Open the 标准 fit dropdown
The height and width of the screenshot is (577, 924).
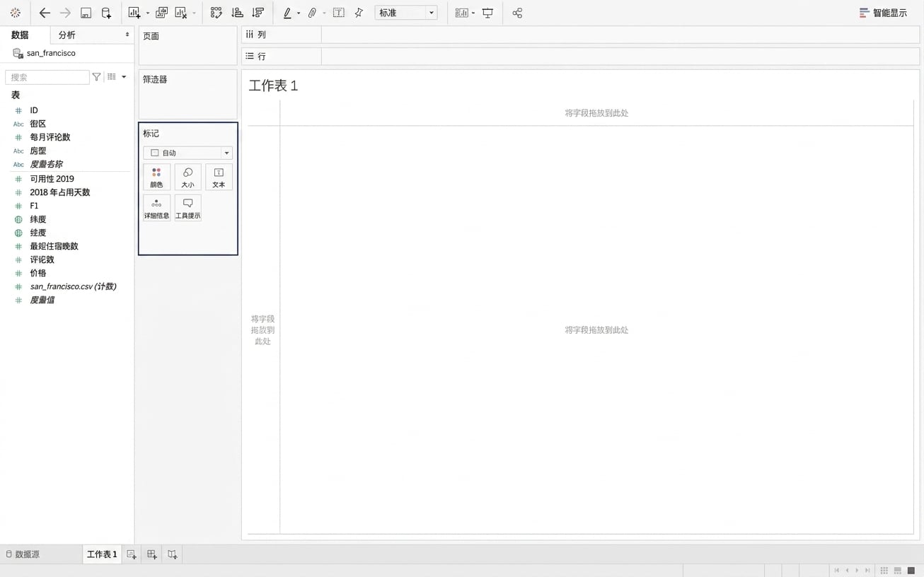(x=406, y=13)
